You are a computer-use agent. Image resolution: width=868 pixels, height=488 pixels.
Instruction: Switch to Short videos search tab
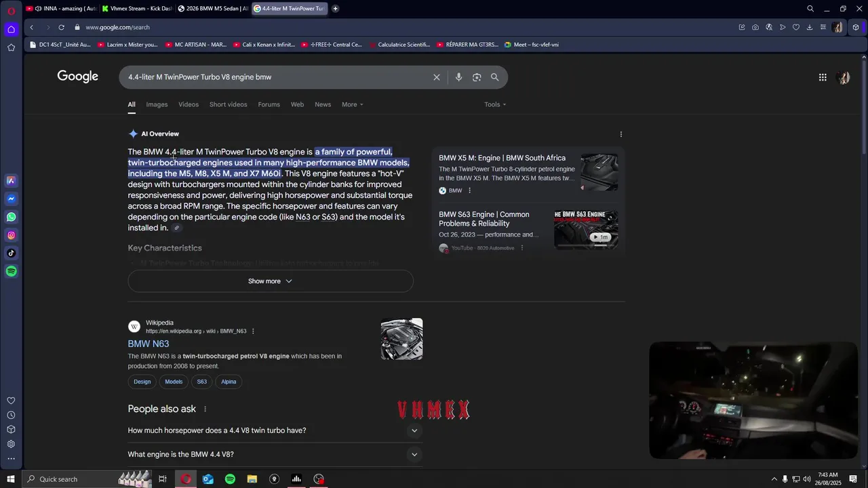(x=228, y=104)
